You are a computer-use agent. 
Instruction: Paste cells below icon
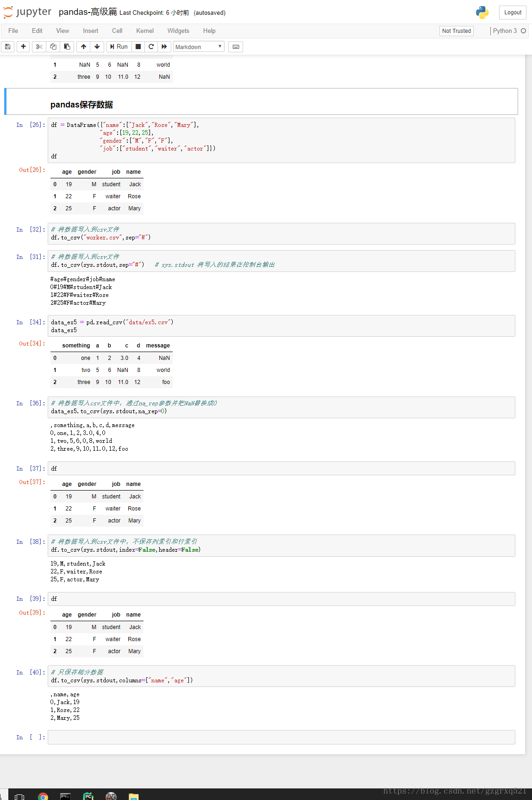(x=67, y=47)
